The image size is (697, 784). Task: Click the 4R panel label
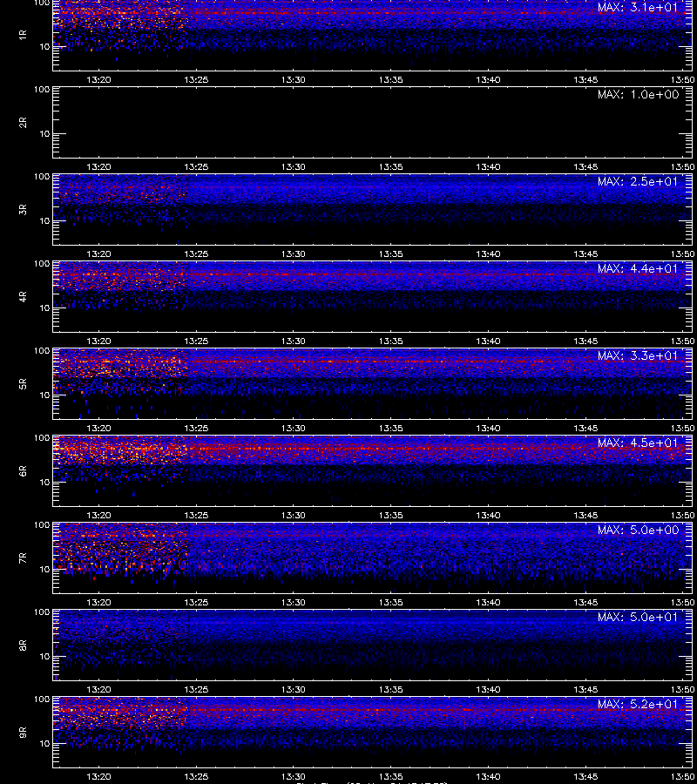coord(23,296)
